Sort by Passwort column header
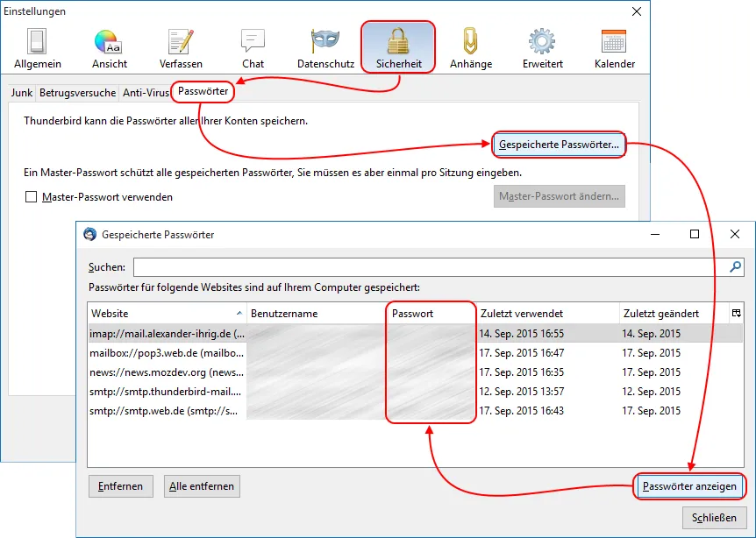 [x=431, y=313]
